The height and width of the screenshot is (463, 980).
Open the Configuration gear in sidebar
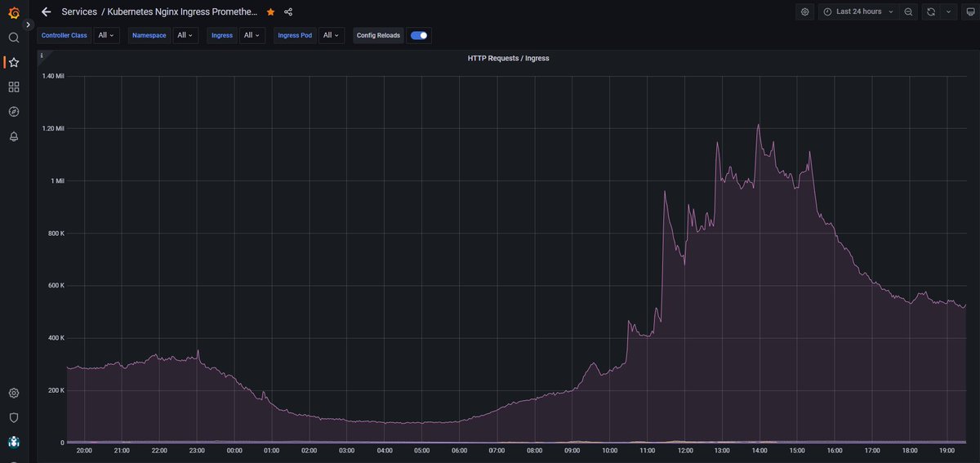[14, 393]
